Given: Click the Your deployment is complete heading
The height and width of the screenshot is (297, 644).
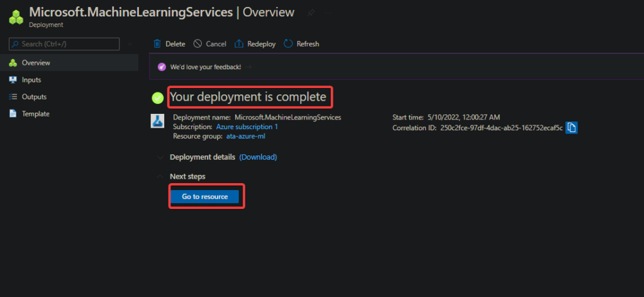Looking at the screenshot, I should 248,97.
